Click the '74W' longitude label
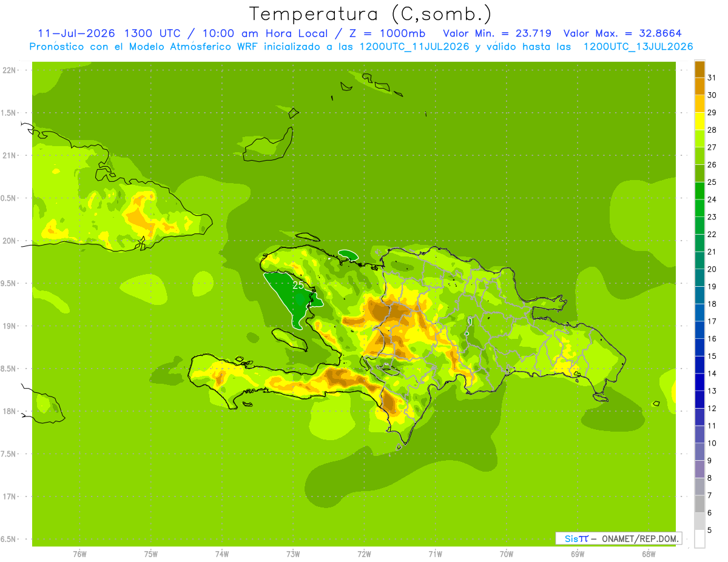Image resolution: width=728 pixels, height=562 pixels. tap(222, 554)
